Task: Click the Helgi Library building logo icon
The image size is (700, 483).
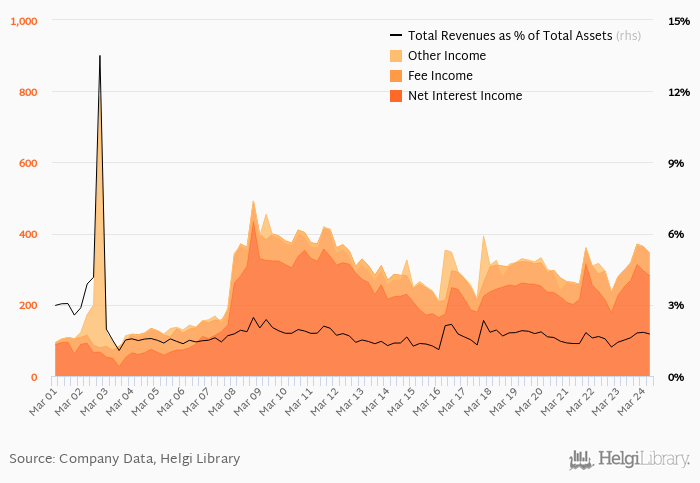Action: tap(581, 459)
